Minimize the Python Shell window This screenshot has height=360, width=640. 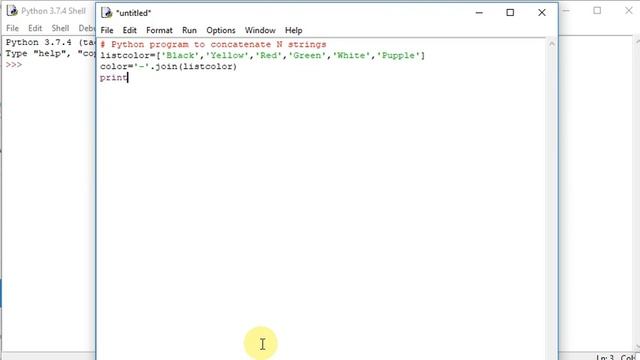566,11
